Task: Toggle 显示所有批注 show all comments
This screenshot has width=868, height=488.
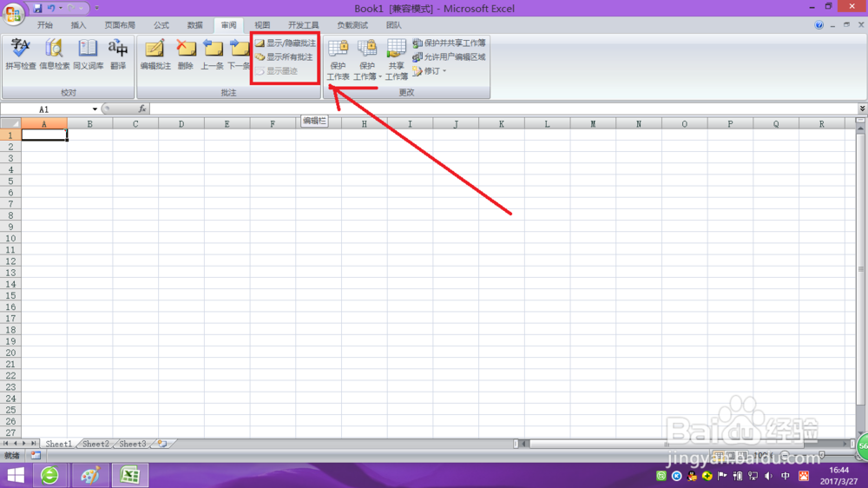Action: coord(284,57)
